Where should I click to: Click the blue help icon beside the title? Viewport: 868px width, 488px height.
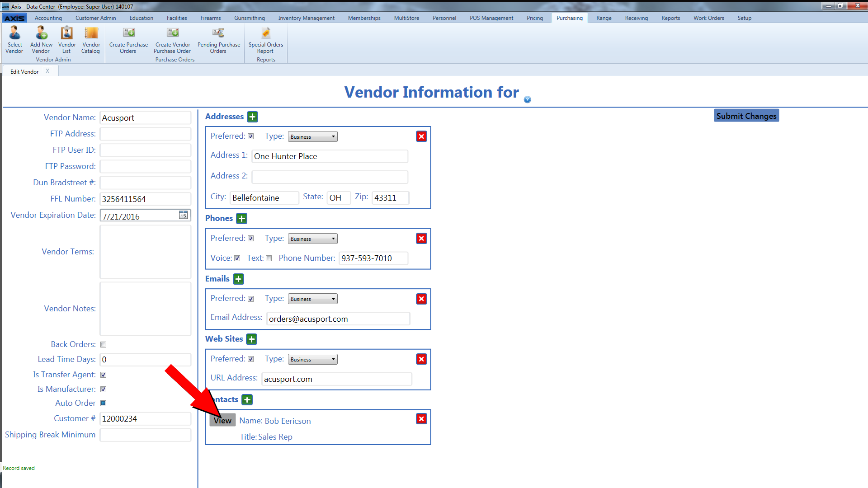tap(527, 99)
